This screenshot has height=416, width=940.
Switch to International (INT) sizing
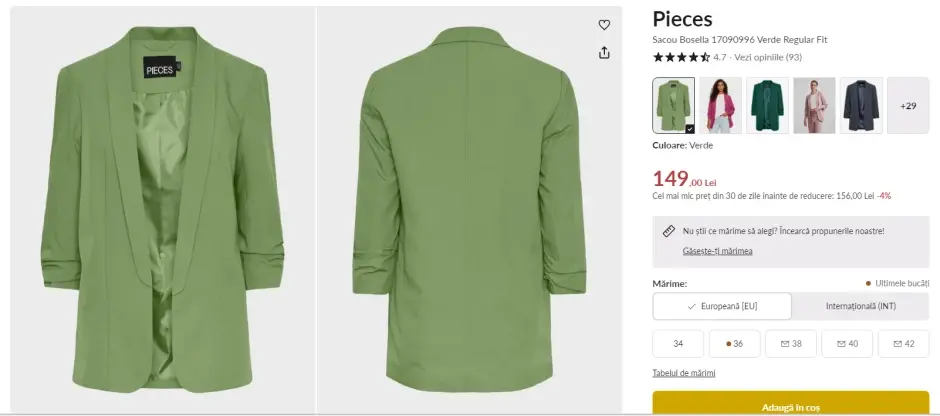pos(860,306)
